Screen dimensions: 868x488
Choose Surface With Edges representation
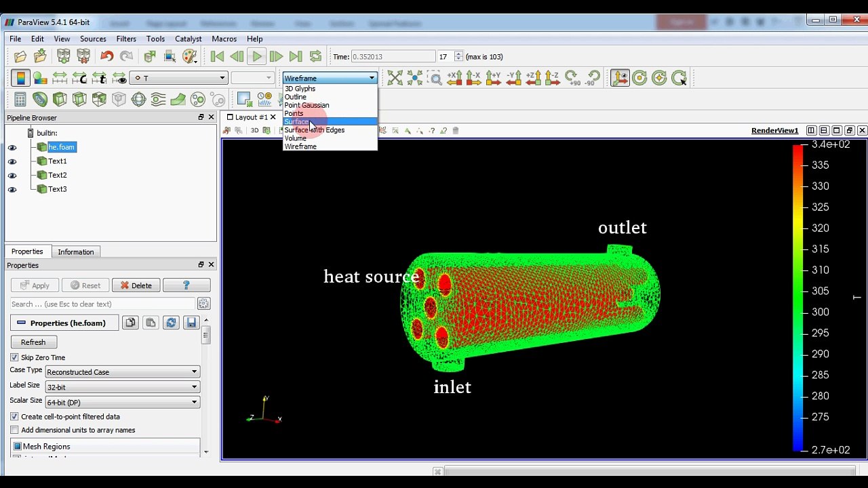[315, 130]
